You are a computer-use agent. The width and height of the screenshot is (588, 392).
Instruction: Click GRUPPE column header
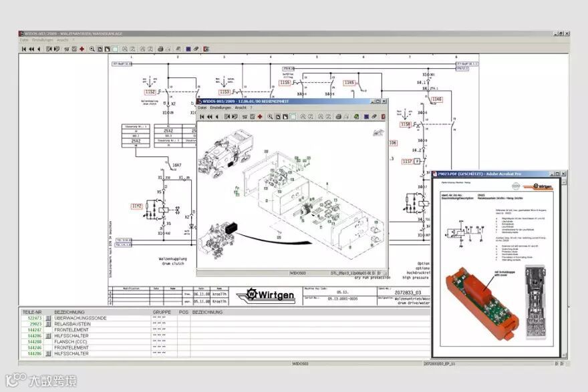(162, 312)
